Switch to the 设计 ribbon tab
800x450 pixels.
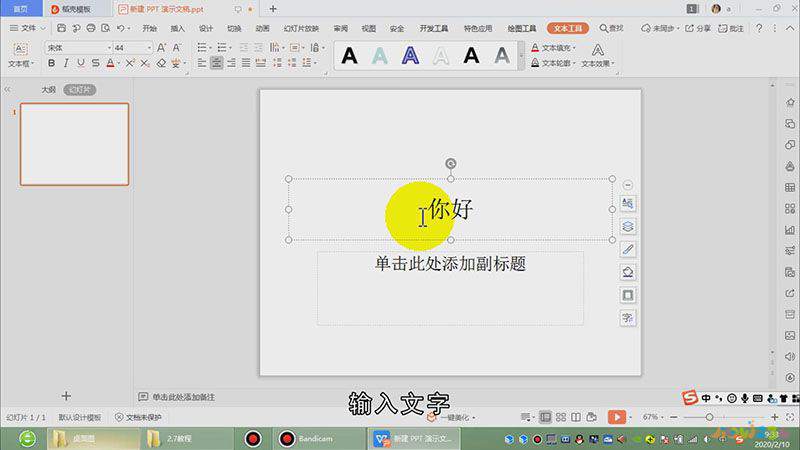point(206,29)
